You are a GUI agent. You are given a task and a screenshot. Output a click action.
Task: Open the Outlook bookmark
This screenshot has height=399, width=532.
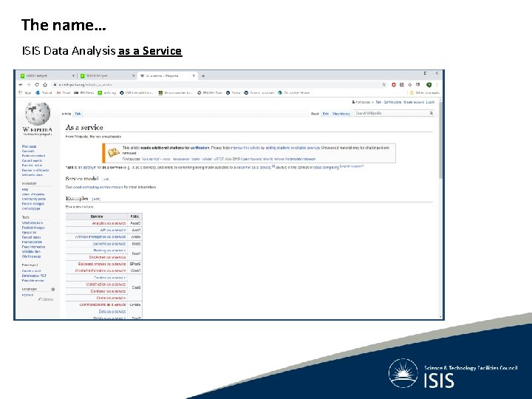(x=44, y=92)
